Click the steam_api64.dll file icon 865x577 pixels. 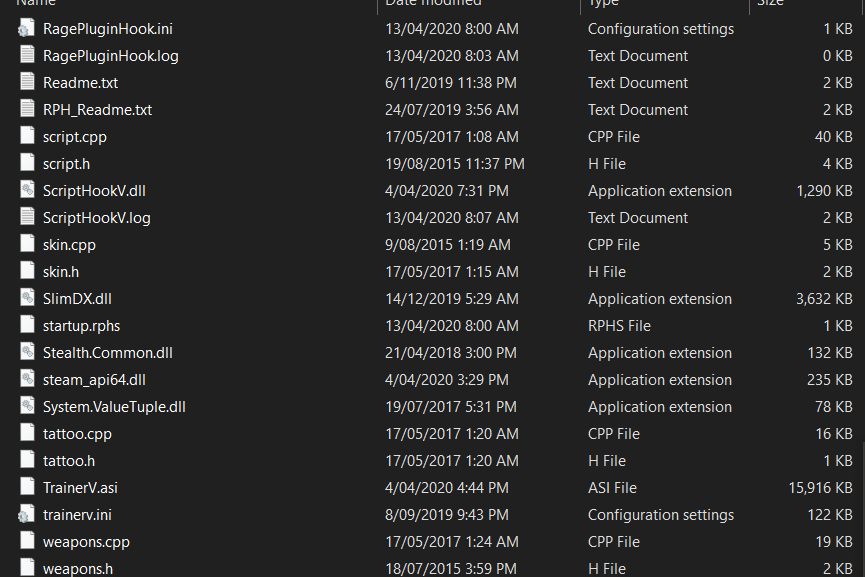coord(26,380)
